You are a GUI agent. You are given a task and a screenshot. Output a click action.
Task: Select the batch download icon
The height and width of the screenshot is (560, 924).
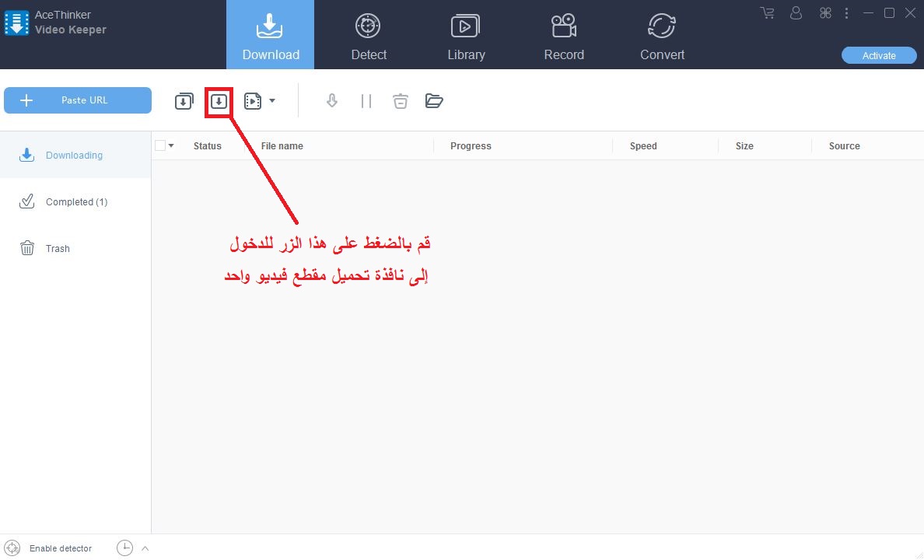(x=184, y=100)
